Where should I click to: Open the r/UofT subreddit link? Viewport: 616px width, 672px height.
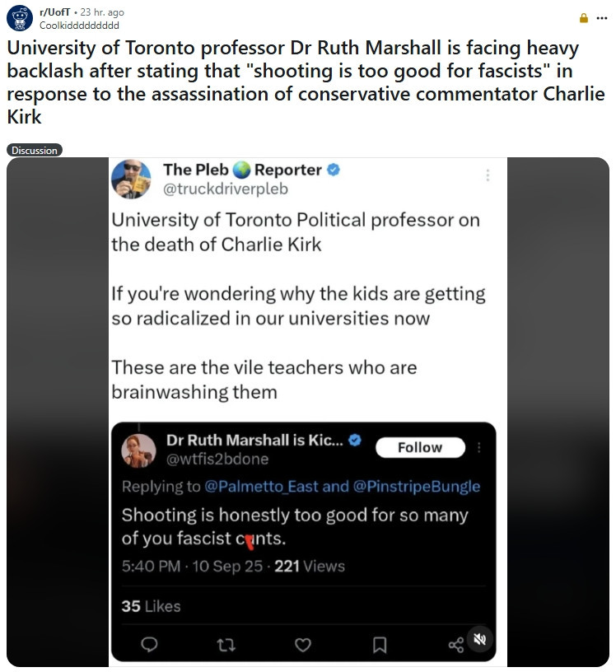pos(54,12)
